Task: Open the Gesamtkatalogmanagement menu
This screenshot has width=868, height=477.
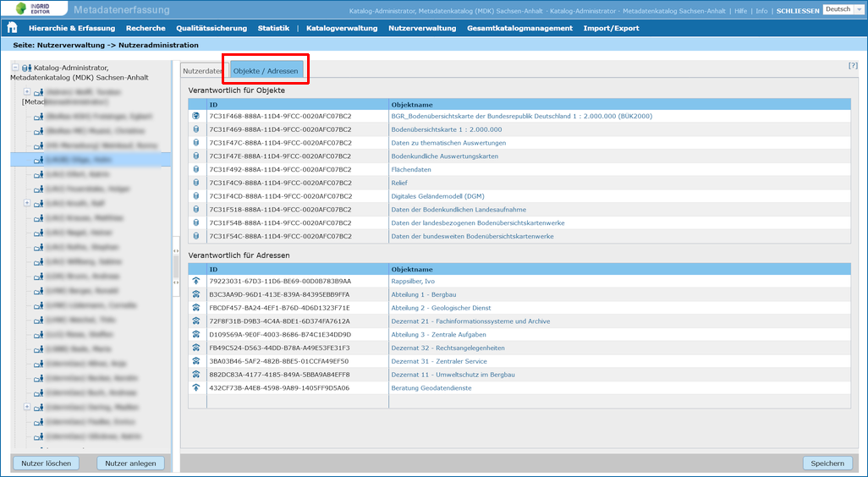Action: click(x=519, y=28)
